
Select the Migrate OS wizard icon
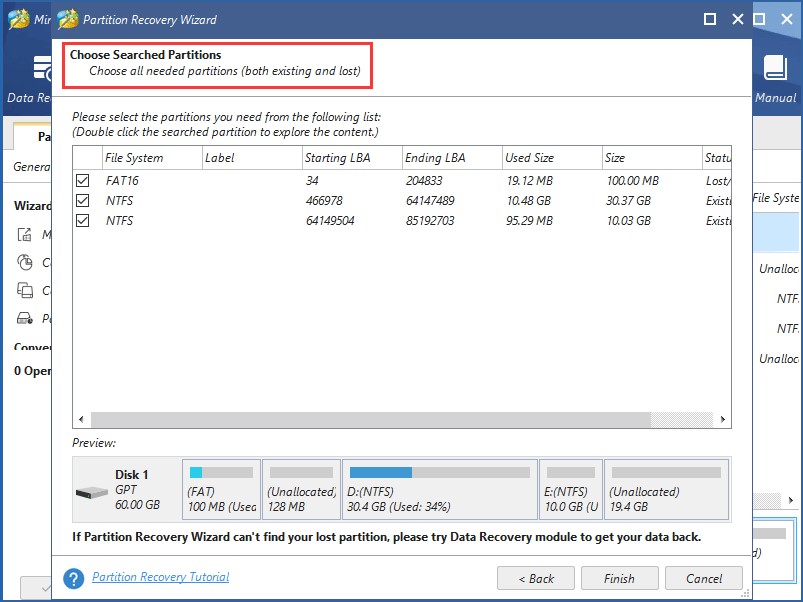tap(26, 235)
